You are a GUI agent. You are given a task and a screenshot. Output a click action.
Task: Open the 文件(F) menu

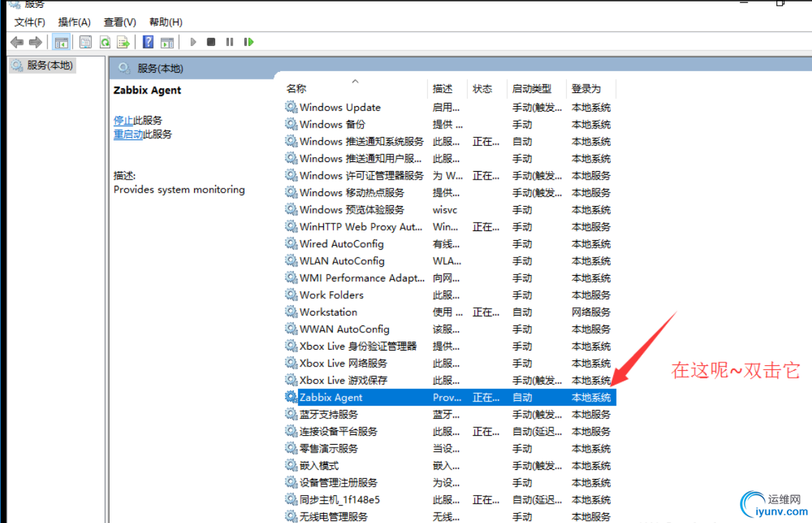click(29, 22)
